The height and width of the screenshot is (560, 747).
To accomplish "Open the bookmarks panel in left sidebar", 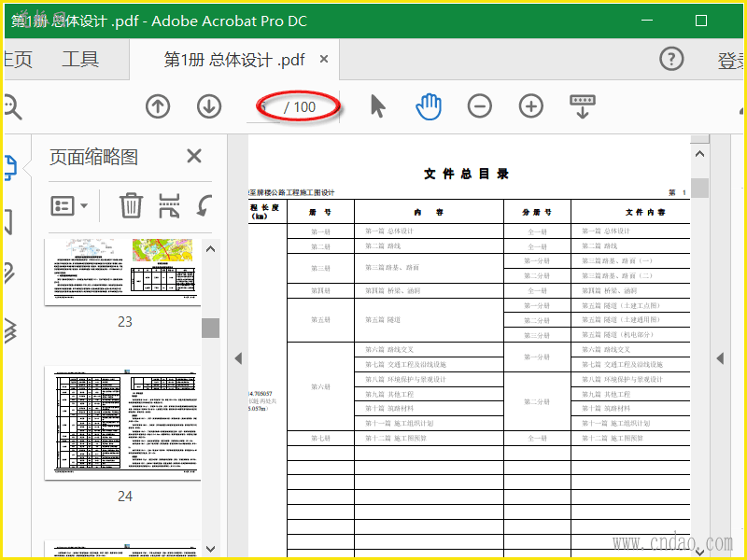I will [8, 221].
